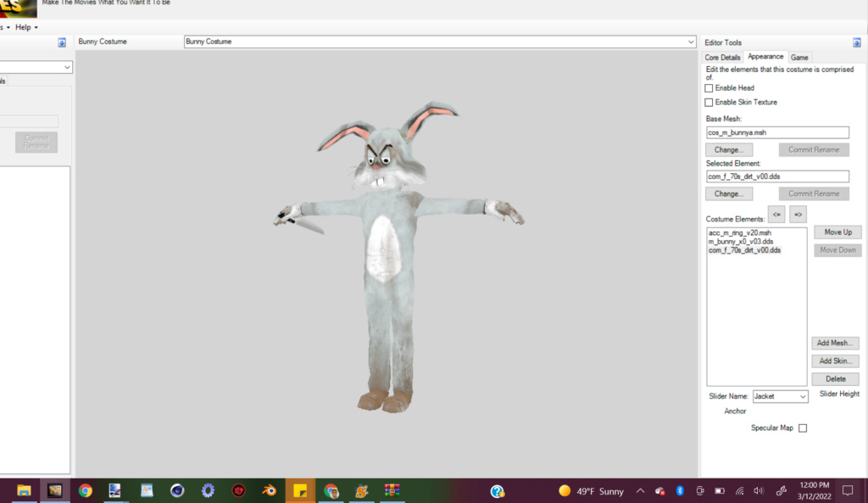Select the Appearance tab

[x=765, y=57]
